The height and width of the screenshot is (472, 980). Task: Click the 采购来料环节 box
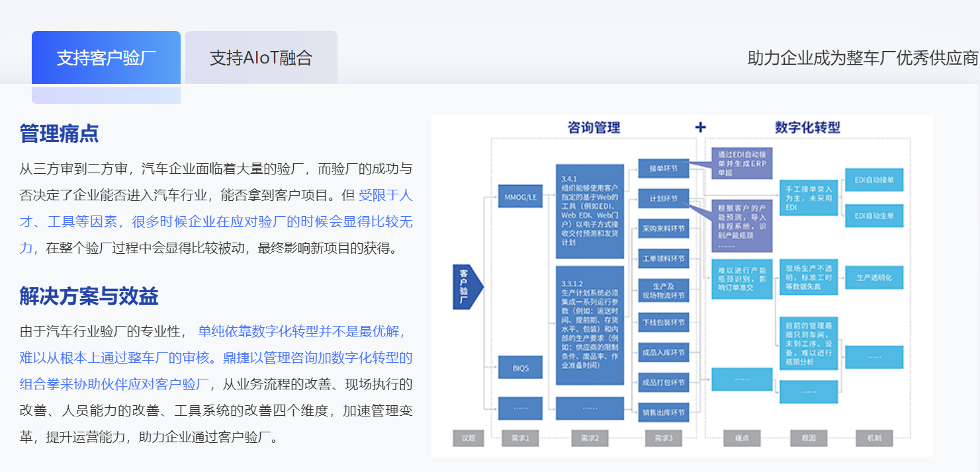663,229
